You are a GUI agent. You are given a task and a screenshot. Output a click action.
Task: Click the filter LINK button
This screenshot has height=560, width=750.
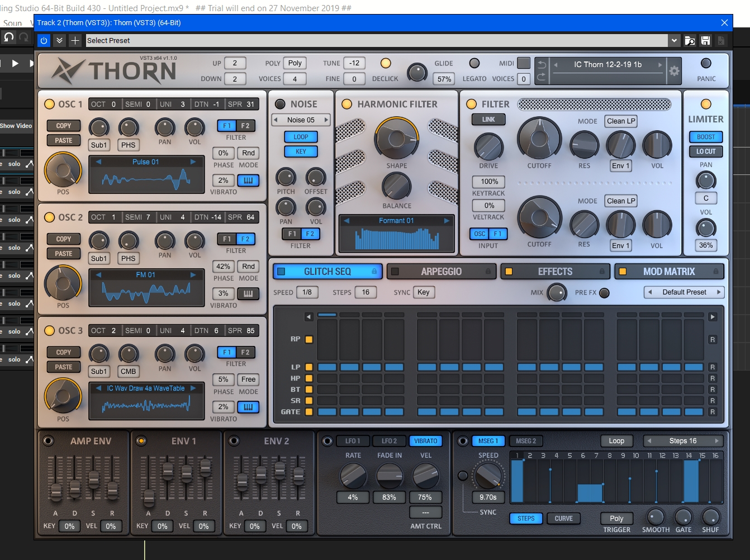[x=488, y=120]
